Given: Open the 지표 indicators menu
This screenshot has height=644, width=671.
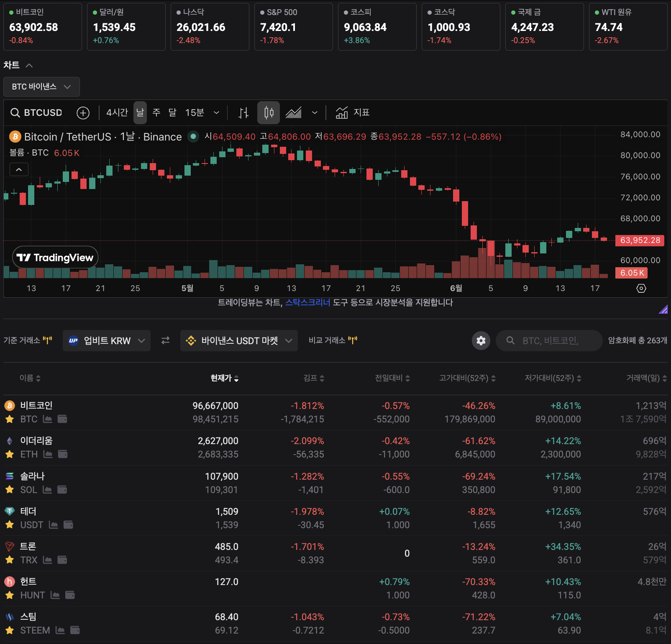Looking at the screenshot, I should pos(353,113).
